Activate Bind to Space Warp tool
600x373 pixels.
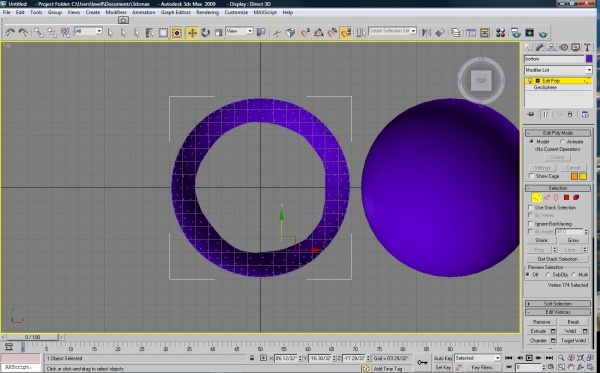(x=65, y=33)
